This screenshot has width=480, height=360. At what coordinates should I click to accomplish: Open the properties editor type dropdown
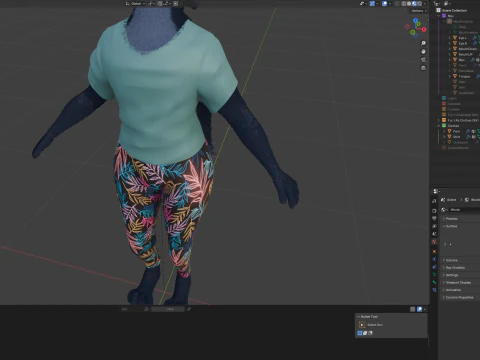pos(436,191)
